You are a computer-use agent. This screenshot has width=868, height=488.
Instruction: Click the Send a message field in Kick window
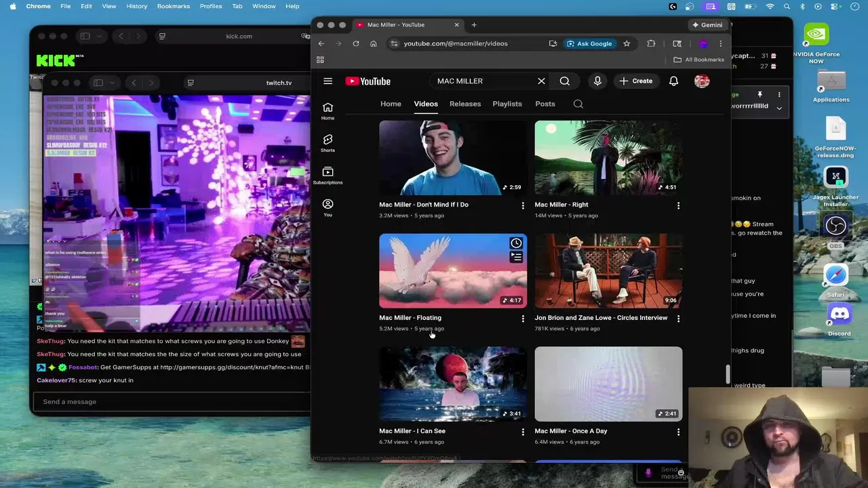(173, 402)
